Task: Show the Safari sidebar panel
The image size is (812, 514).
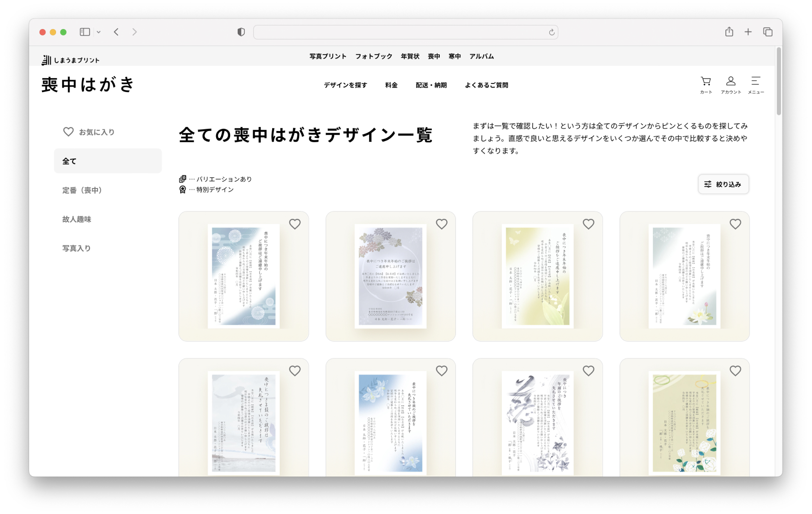Action: coord(85,32)
